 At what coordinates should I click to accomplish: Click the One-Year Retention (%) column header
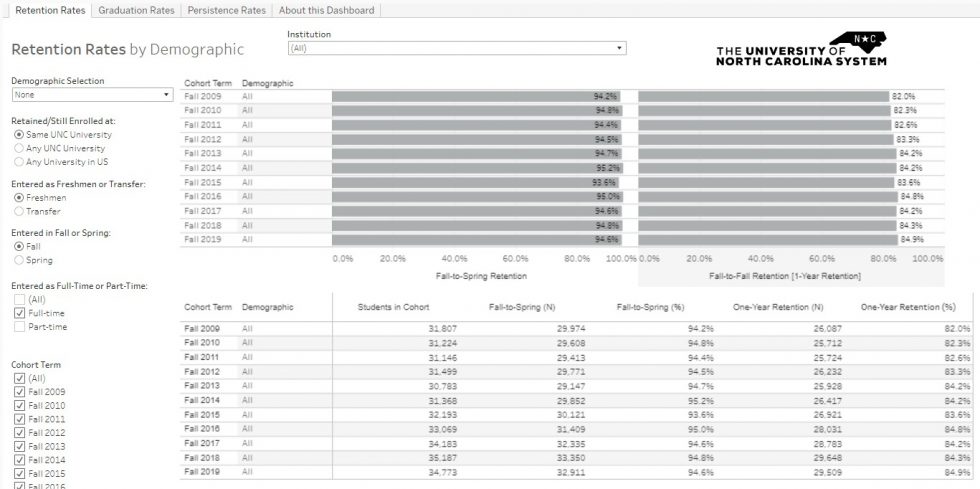pos(908,306)
